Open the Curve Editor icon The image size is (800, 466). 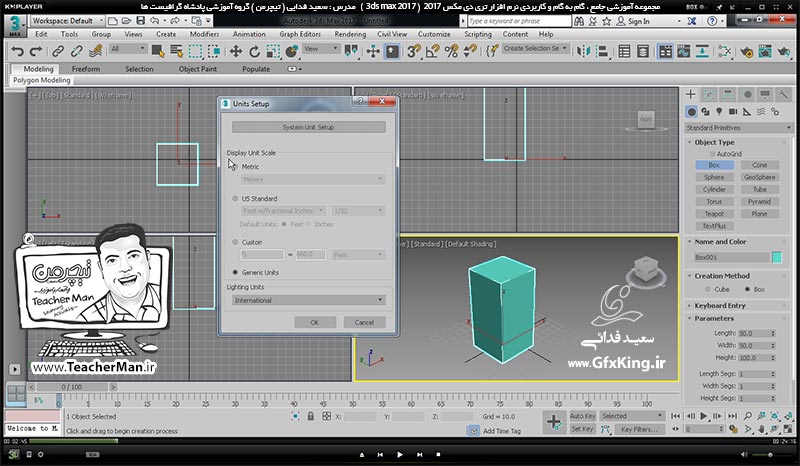tap(684, 51)
